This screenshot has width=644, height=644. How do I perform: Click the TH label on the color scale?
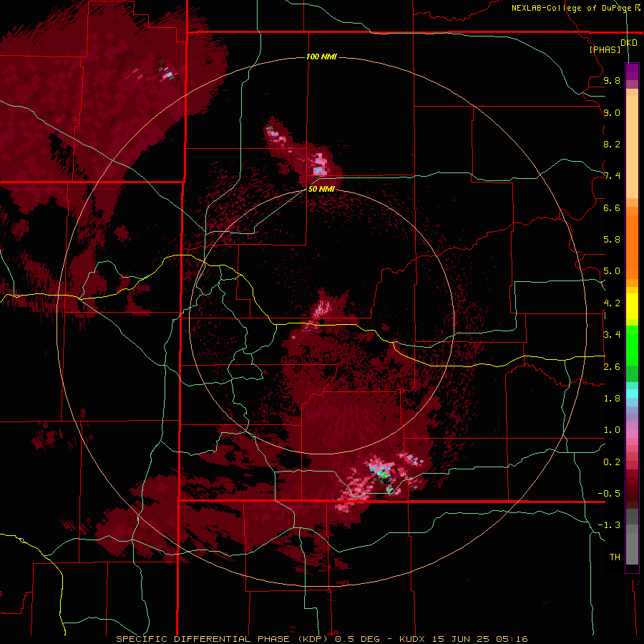[x=615, y=557]
